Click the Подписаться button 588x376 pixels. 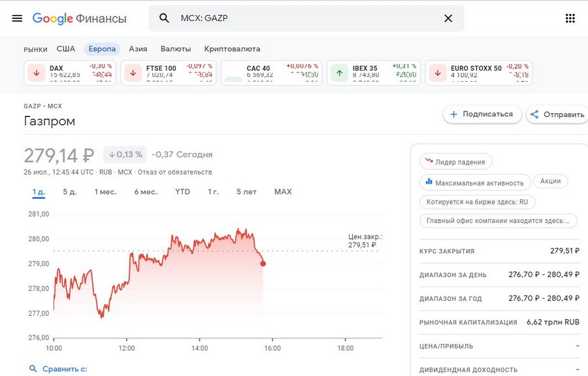point(482,114)
